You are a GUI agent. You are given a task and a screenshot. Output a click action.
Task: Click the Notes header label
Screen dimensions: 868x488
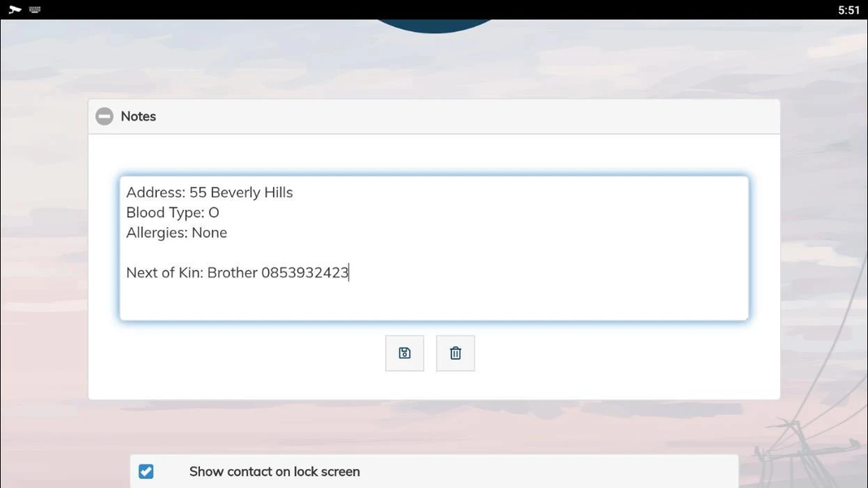point(138,116)
